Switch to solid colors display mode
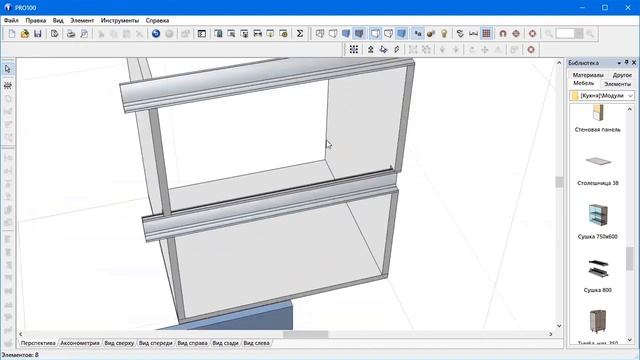The image size is (640, 360). coord(346,34)
